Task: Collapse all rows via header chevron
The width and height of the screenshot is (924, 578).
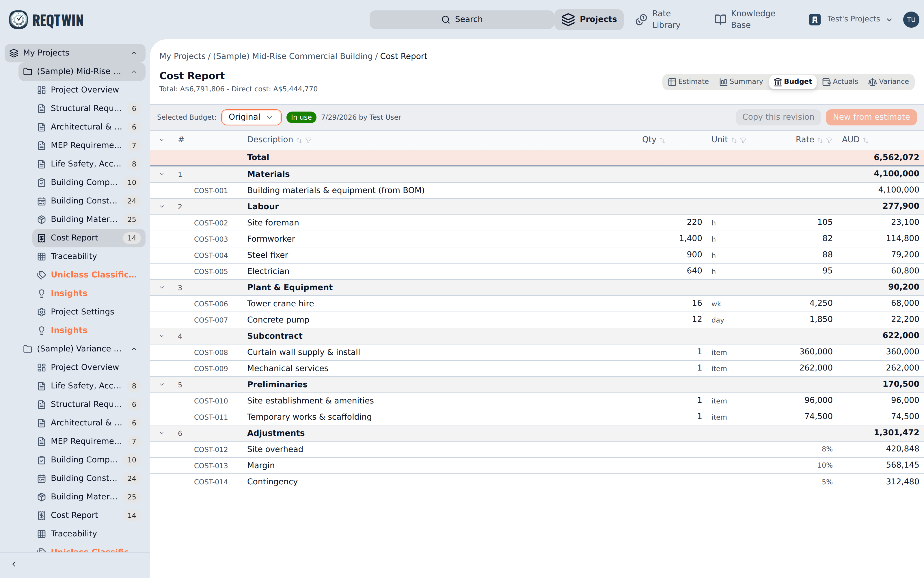Action: 162,140
